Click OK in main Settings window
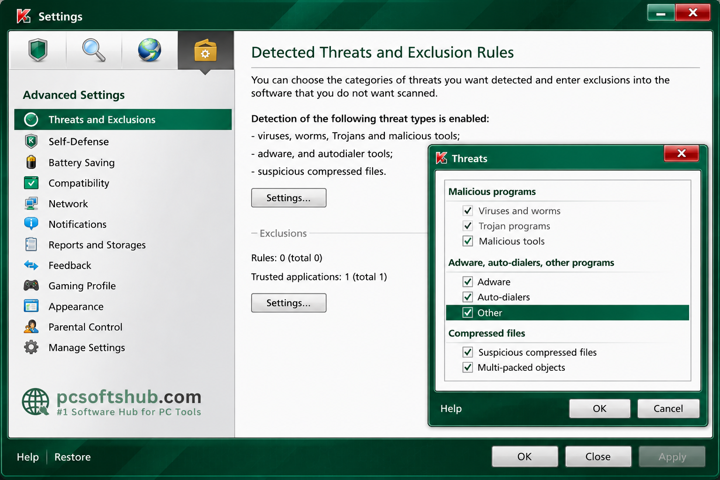Viewport: 720px width, 480px height. (x=524, y=457)
